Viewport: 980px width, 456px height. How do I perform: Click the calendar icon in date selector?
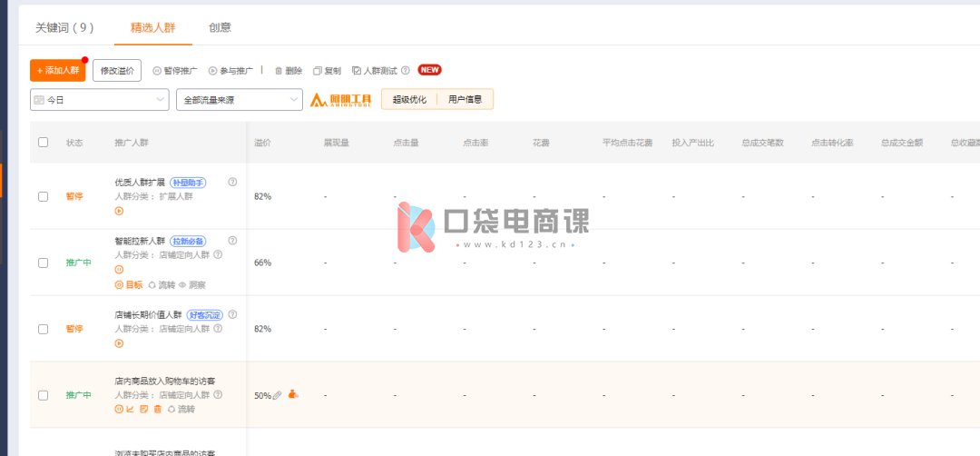click(39, 100)
